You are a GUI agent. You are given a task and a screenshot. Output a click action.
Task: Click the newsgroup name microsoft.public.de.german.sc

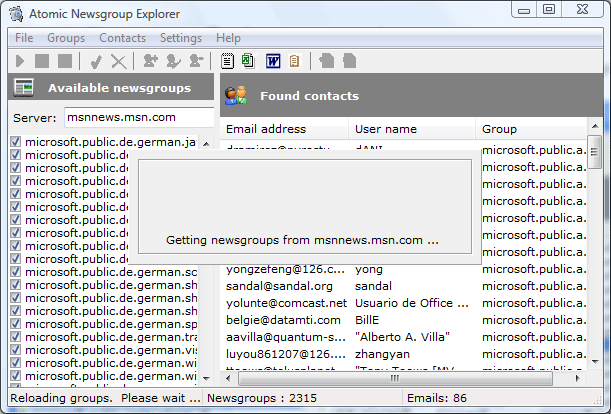(x=111, y=272)
